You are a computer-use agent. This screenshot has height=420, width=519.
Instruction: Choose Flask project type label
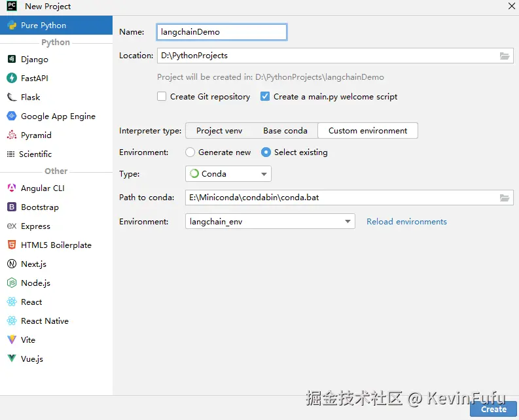click(x=31, y=97)
